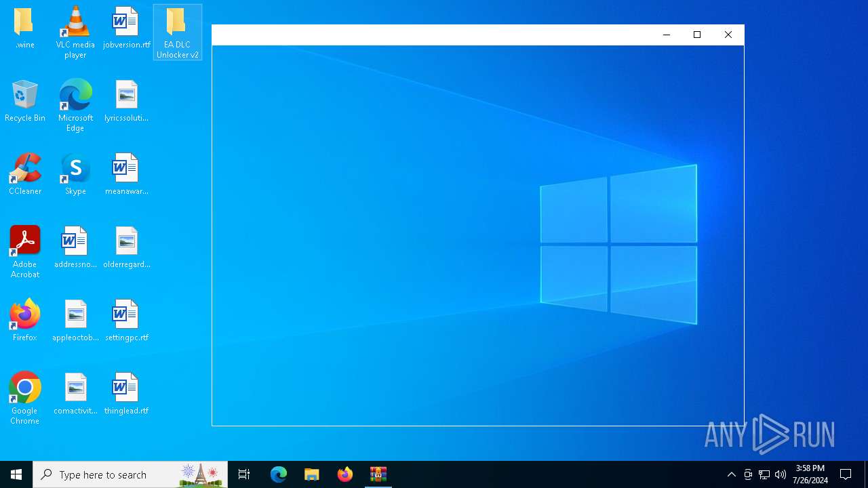Launch Edge from the taskbar
868x488 pixels.
pyautogui.click(x=279, y=474)
